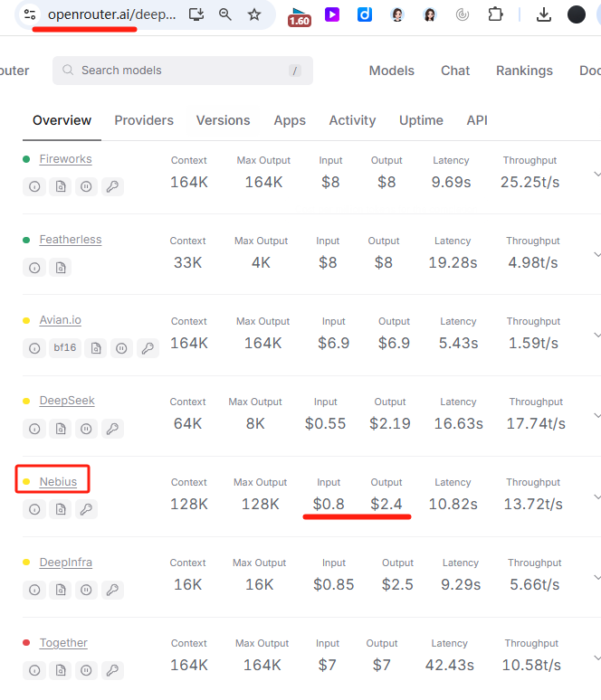Image resolution: width=601 pixels, height=700 pixels.
Task: Click the pause-circle icon under Fireworks
Action: pyautogui.click(x=86, y=186)
